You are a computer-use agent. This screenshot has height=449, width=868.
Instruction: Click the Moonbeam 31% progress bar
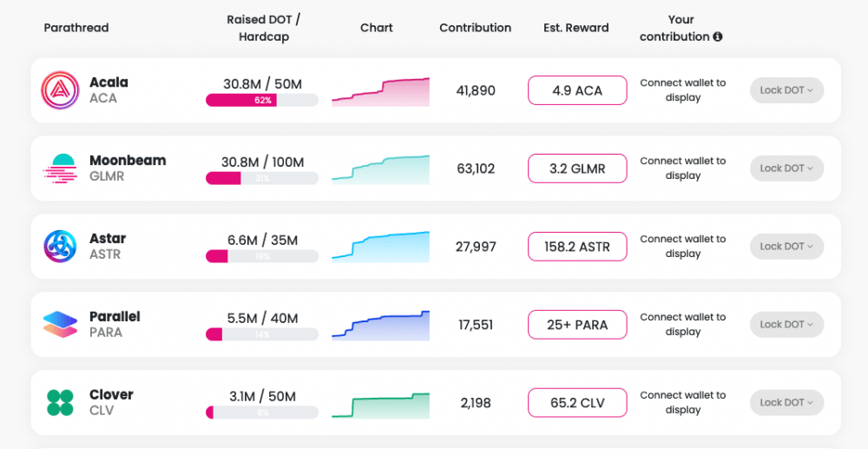(x=262, y=178)
